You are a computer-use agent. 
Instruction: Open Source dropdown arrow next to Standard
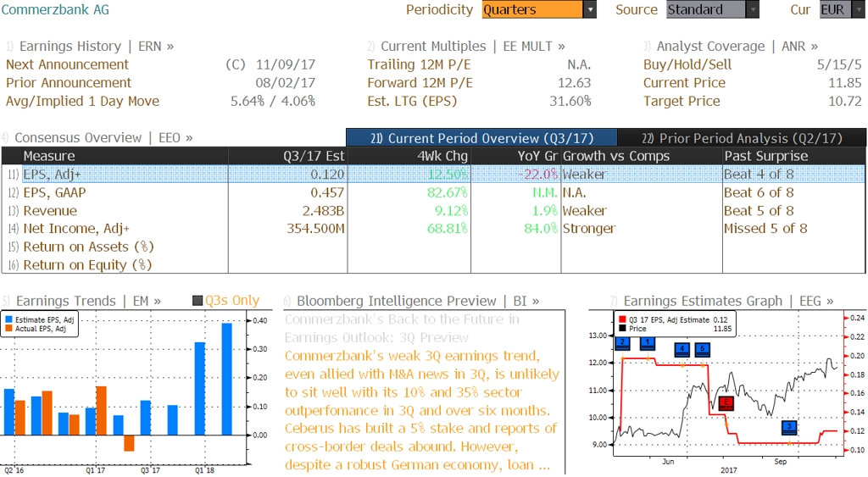point(753,9)
